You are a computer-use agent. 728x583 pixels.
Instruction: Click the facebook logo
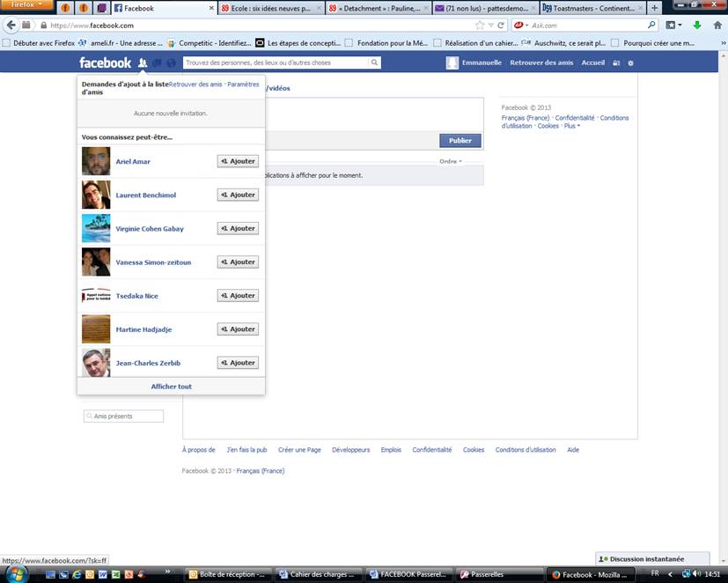pyautogui.click(x=106, y=63)
